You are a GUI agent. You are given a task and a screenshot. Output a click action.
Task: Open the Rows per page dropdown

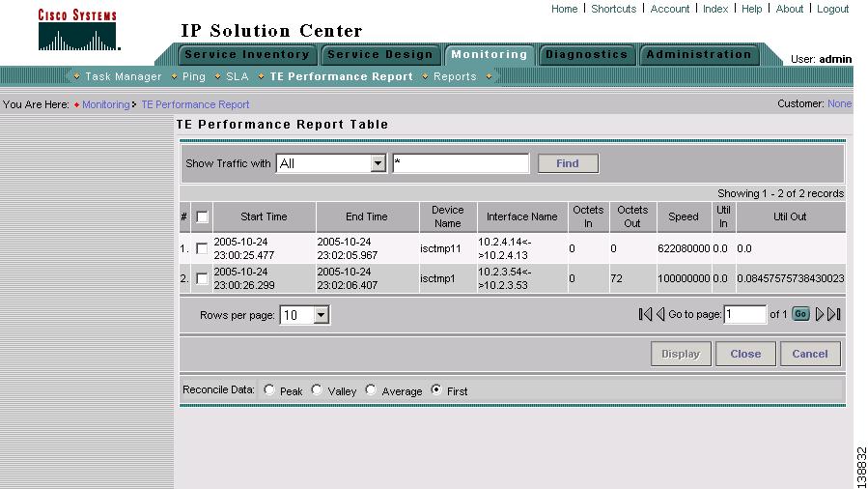304,315
